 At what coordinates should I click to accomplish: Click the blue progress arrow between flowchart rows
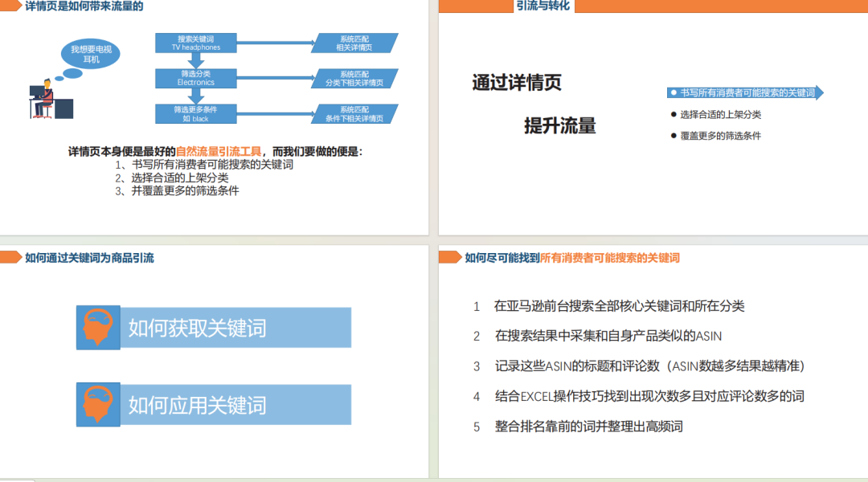pos(195,60)
